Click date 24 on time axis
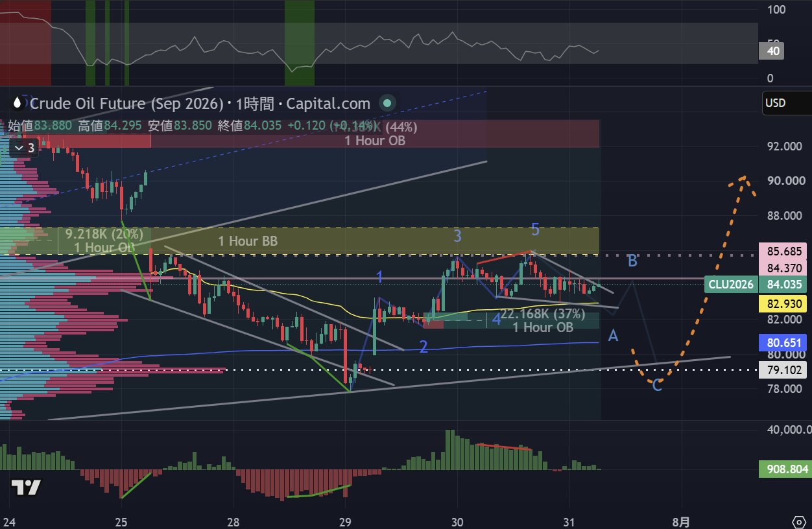 (10, 523)
